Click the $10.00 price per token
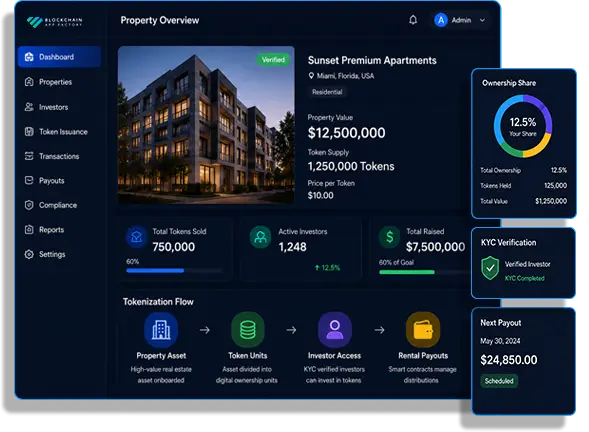The width and height of the screenshot is (589, 432). click(320, 195)
